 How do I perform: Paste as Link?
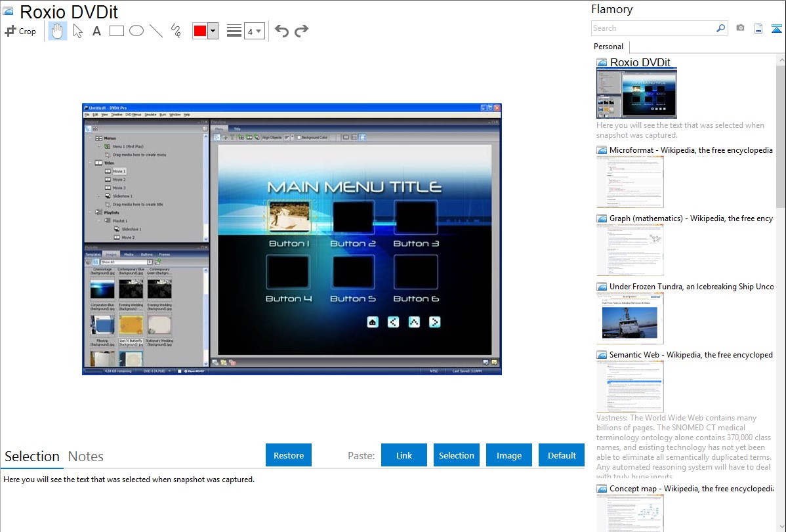404,455
